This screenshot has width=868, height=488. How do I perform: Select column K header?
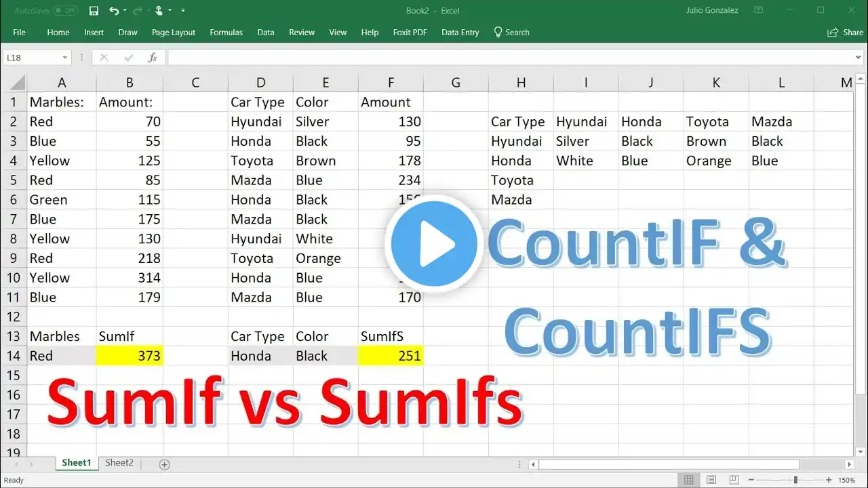[716, 83]
